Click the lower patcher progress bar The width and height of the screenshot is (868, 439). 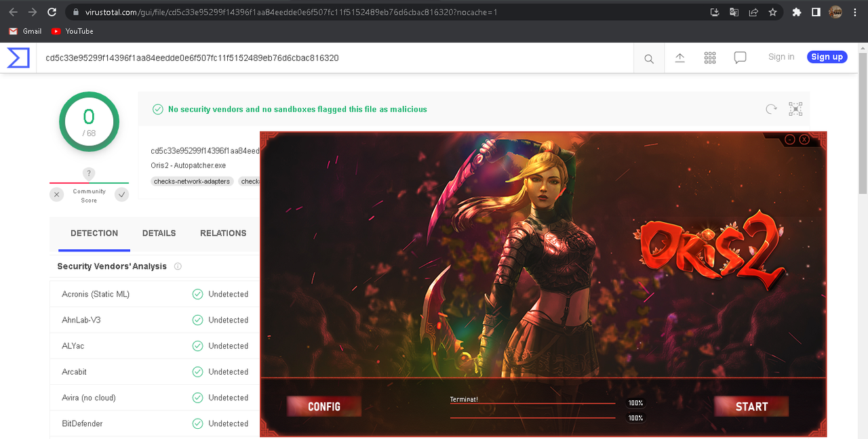click(x=533, y=418)
